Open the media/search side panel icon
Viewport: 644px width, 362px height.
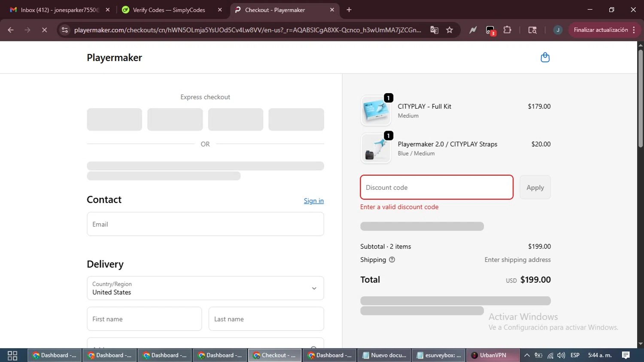click(532, 30)
